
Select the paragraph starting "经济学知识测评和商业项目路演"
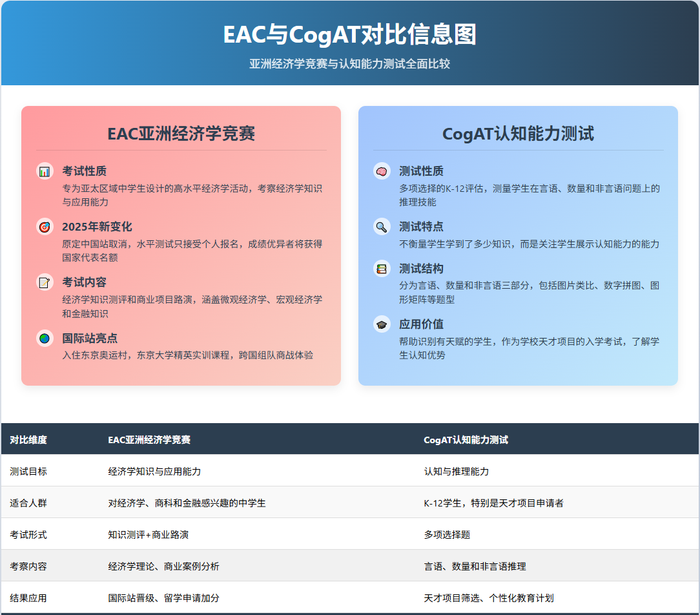(192, 306)
